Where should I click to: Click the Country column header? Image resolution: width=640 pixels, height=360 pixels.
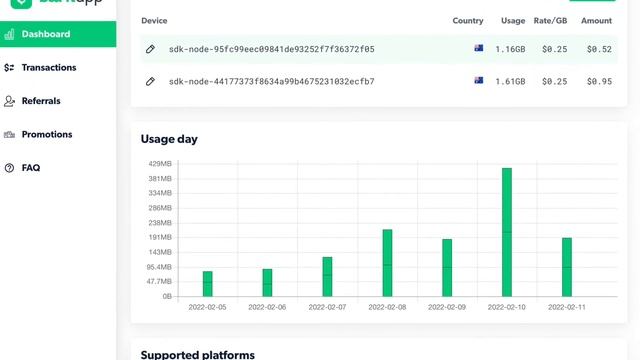[468, 21]
